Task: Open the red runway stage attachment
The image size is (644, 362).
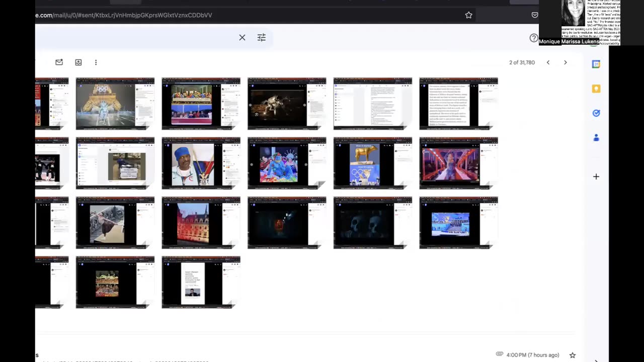Action: tap(458, 163)
